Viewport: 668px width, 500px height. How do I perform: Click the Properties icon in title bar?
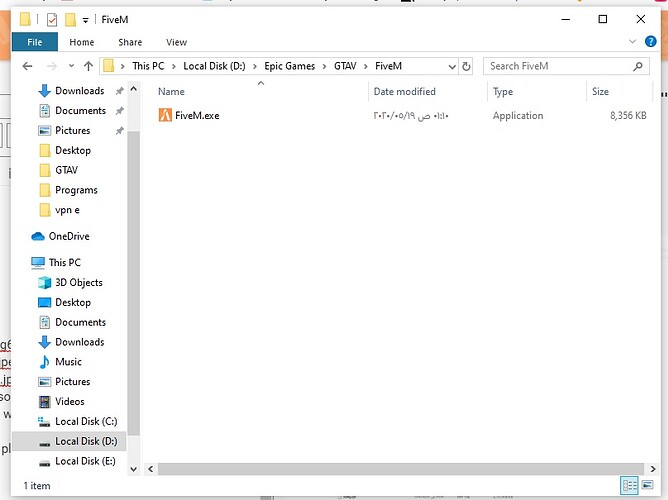pos(51,19)
